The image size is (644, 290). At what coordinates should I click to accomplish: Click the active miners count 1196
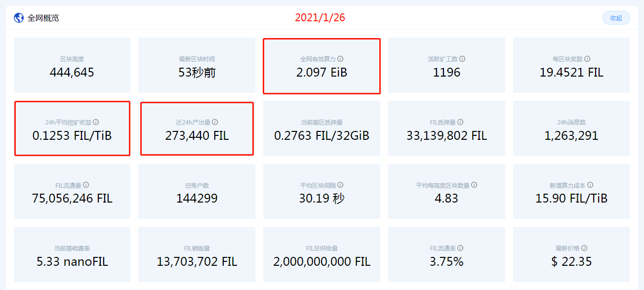tap(446, 73)
